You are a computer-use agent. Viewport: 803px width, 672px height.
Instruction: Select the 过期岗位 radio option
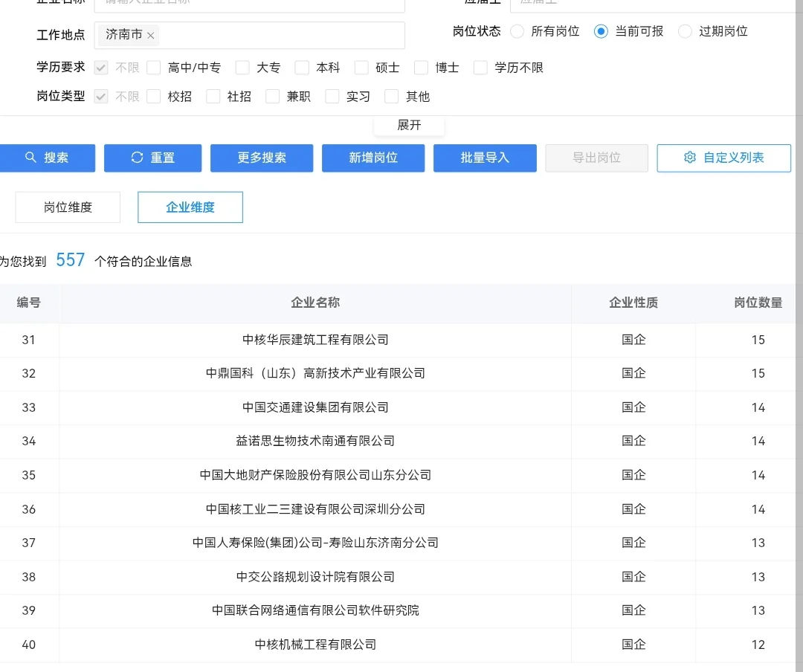coord(685,31)
